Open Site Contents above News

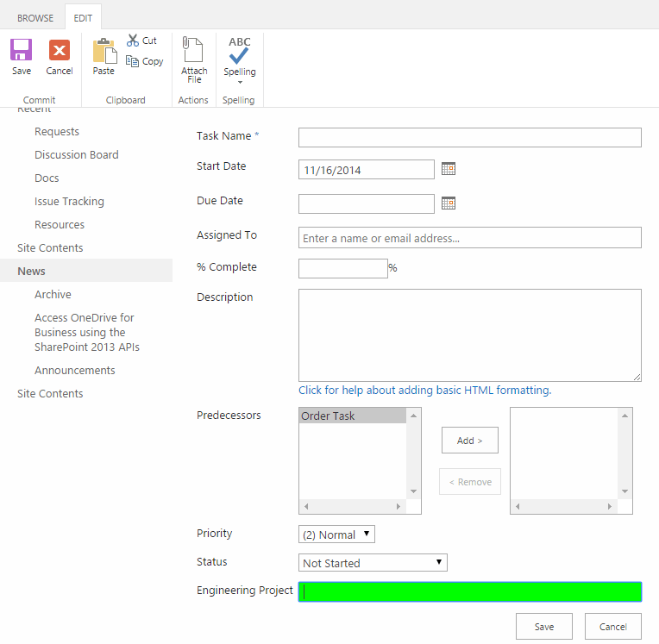click(50, 247)
